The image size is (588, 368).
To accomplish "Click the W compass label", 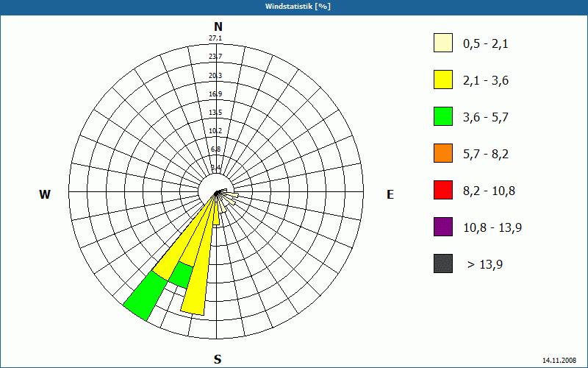I will (x=45, y=194).
